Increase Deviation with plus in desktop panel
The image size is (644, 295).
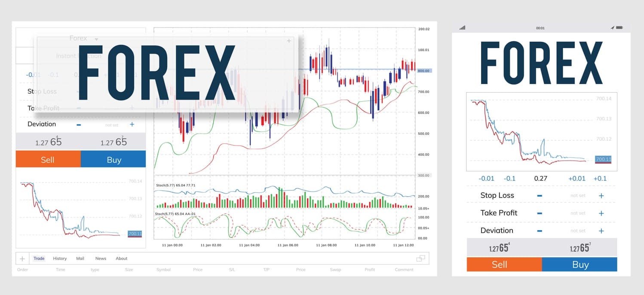[x=132, y=125]
